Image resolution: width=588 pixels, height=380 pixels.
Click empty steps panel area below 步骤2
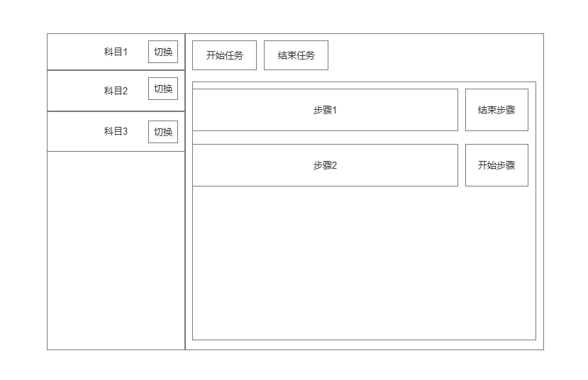coord(363,262)
